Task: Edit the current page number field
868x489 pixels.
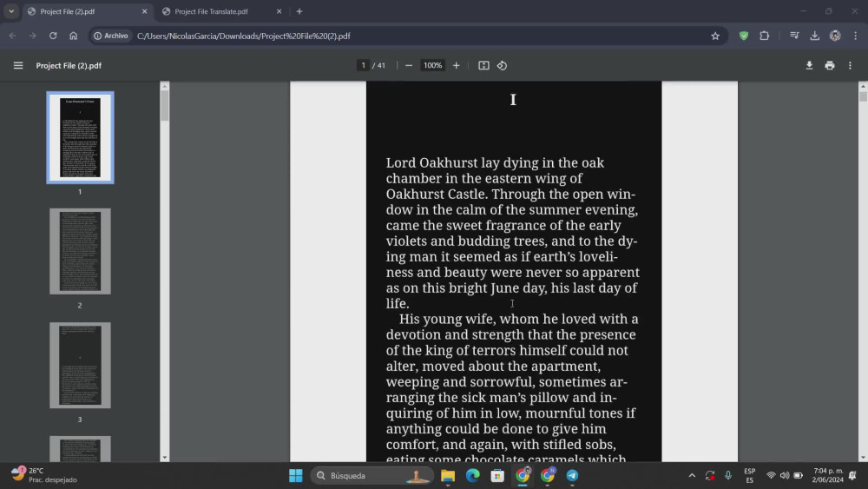Action: (363, 65)
